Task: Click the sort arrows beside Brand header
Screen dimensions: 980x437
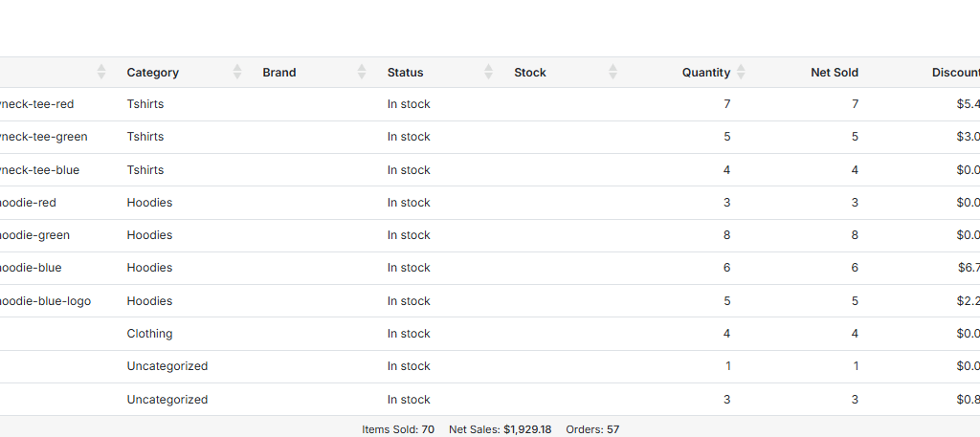Action: click(362, 72)
